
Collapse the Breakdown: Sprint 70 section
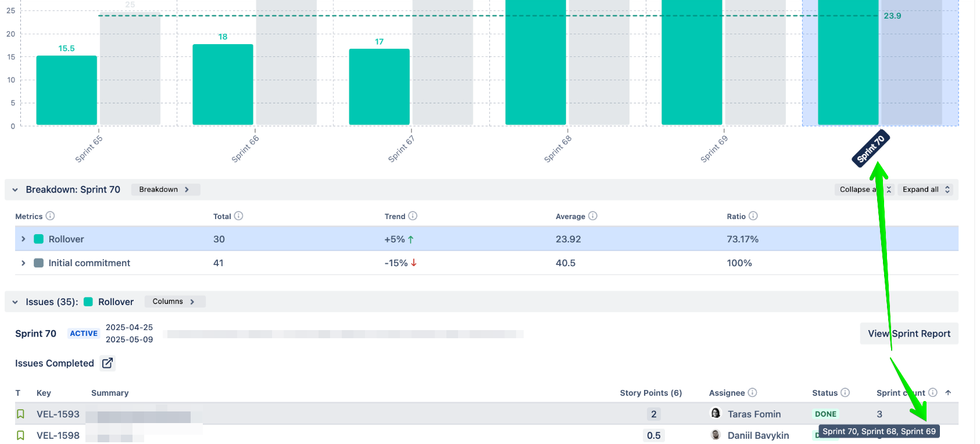tap(15, 189)
